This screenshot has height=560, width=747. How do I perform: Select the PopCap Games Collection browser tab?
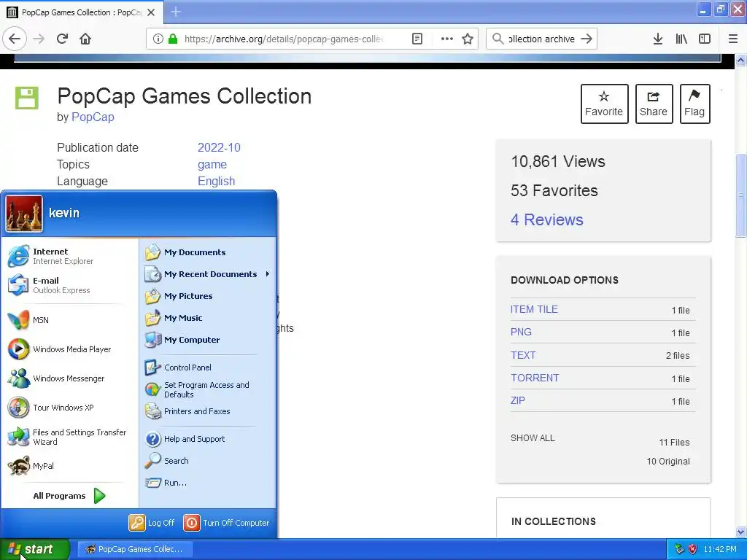tap(82, 12)
